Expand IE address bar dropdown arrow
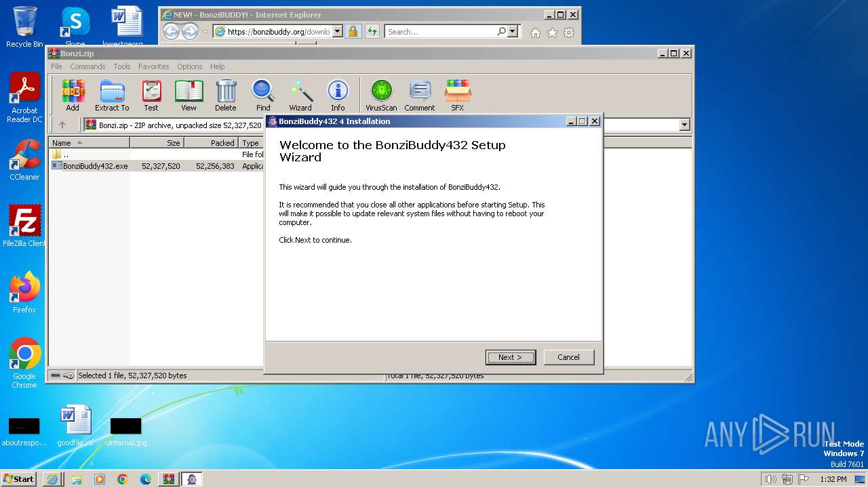This screenshot has width=868, height=488. (x=338, y=31)
